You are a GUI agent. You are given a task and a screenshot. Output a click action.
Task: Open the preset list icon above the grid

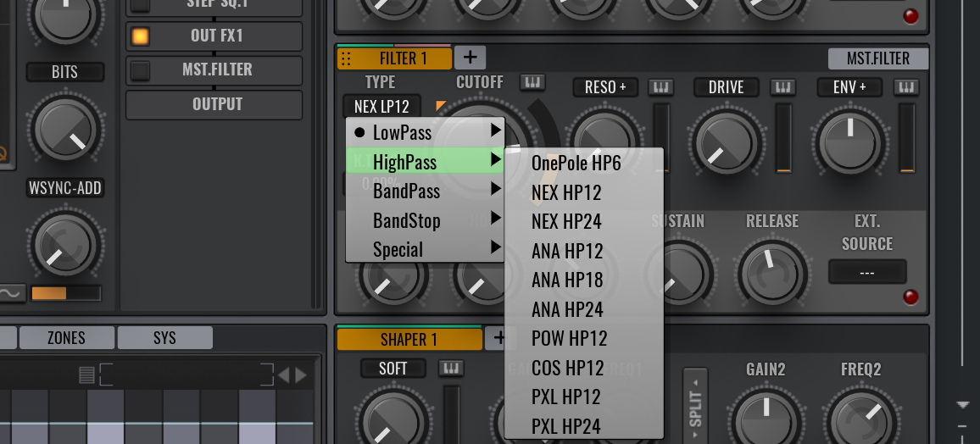tap(86, 375)
